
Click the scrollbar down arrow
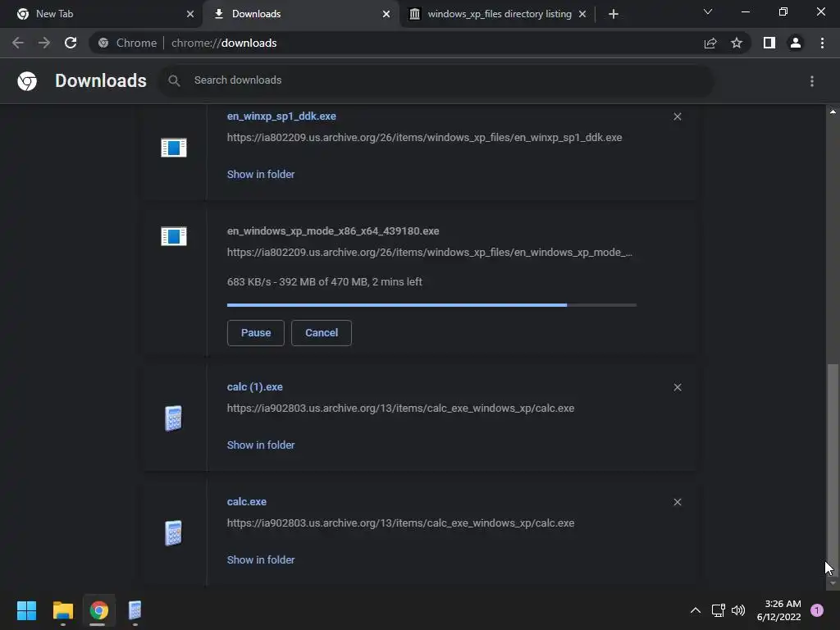[x=833, y=583]
